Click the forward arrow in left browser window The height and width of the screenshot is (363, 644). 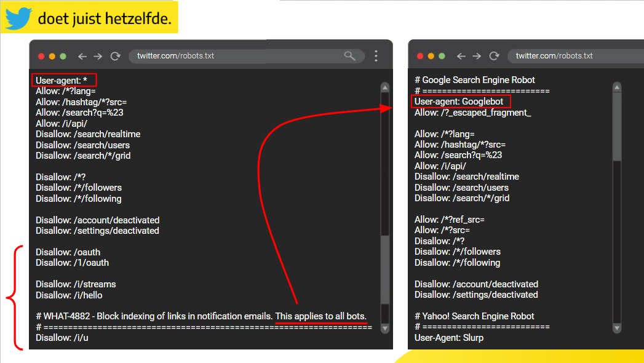(x=98, y=56)
